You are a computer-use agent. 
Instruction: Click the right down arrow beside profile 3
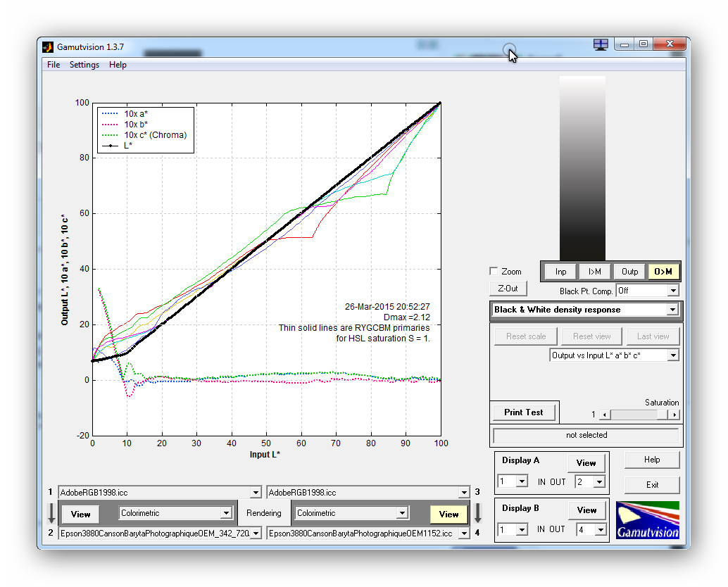[477, 513]
